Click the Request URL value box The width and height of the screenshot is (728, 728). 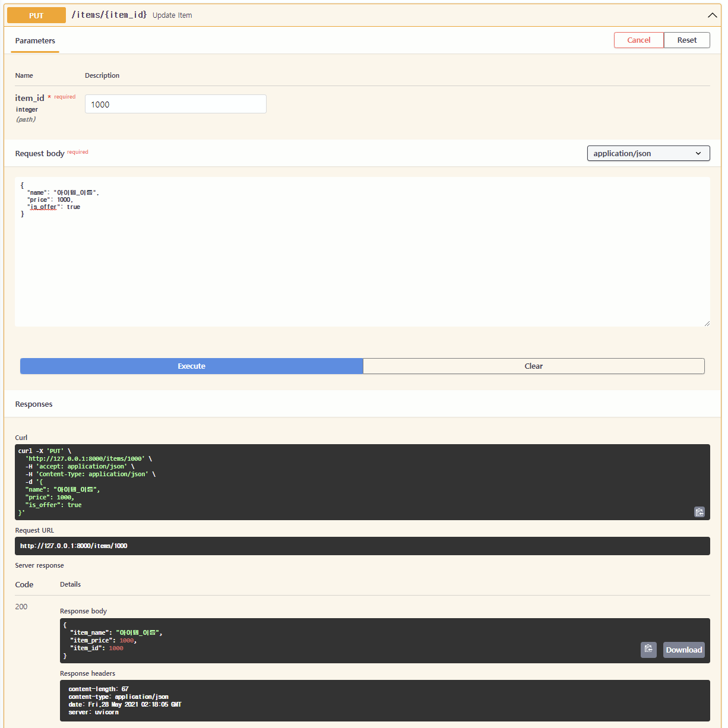pos(362,546)
